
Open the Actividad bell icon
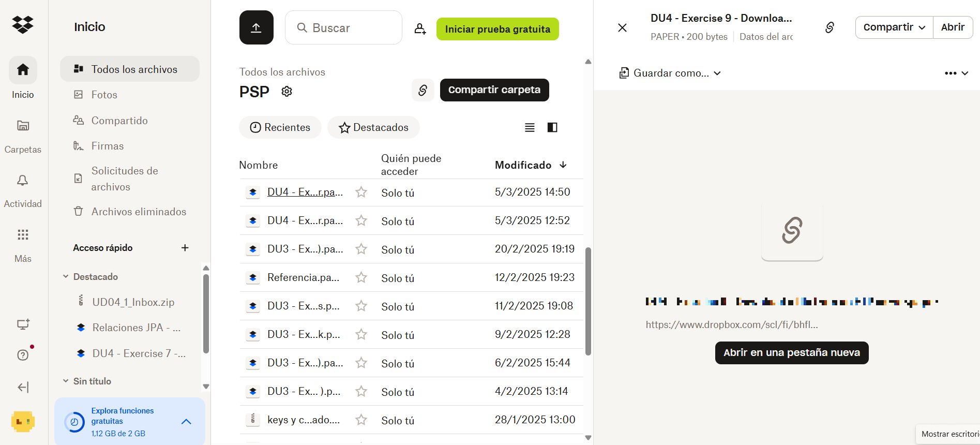[x=23, y=181]
